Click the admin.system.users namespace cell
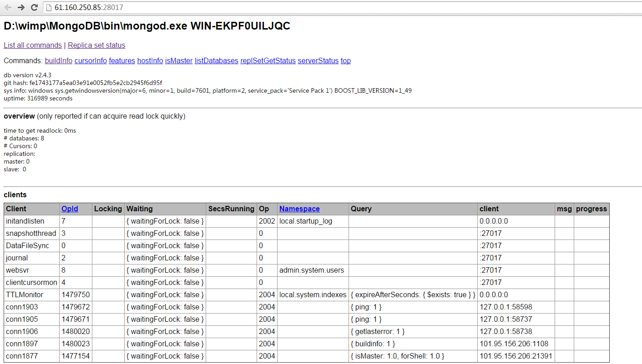 tap(313, 270)
